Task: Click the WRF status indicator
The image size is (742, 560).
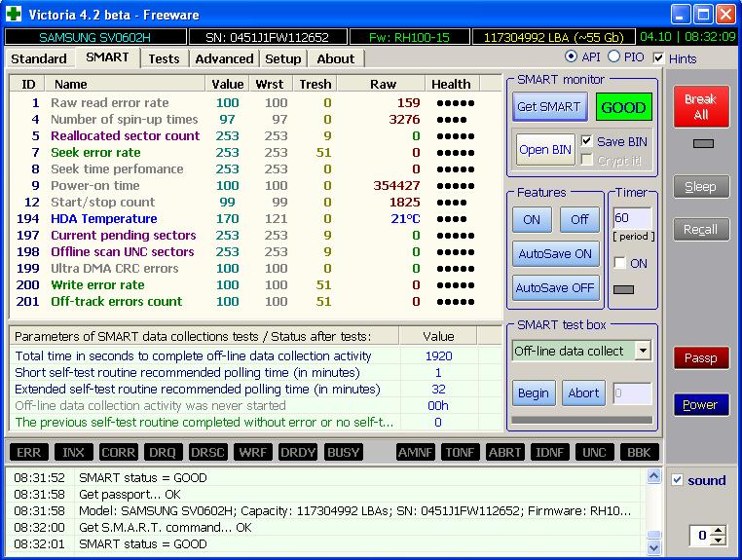Action: tap(253, 453)
